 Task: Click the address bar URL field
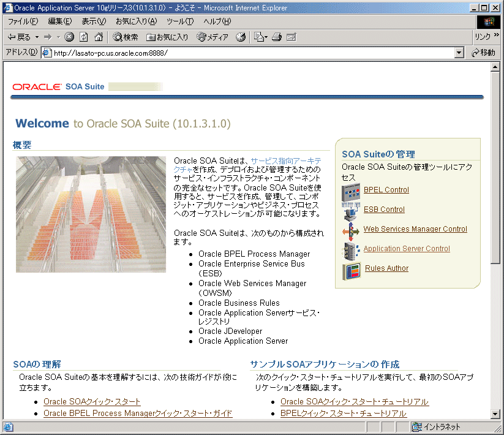click(254, 53)
